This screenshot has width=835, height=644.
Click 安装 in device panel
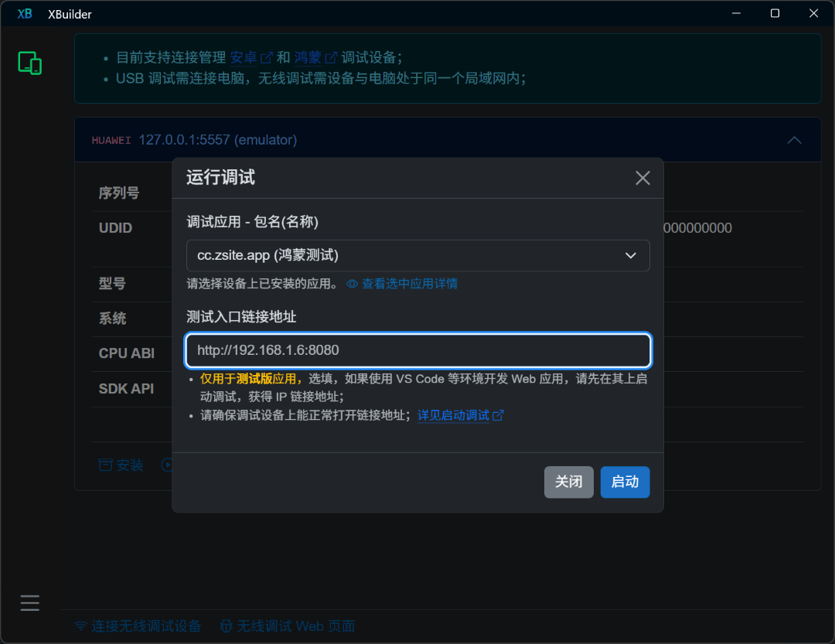121,465
